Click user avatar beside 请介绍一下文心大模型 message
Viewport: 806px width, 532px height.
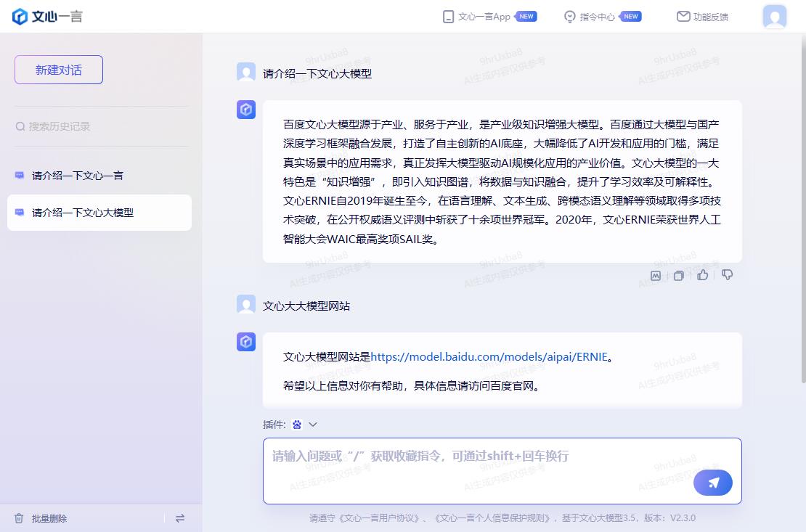click(x=245, y=72)
